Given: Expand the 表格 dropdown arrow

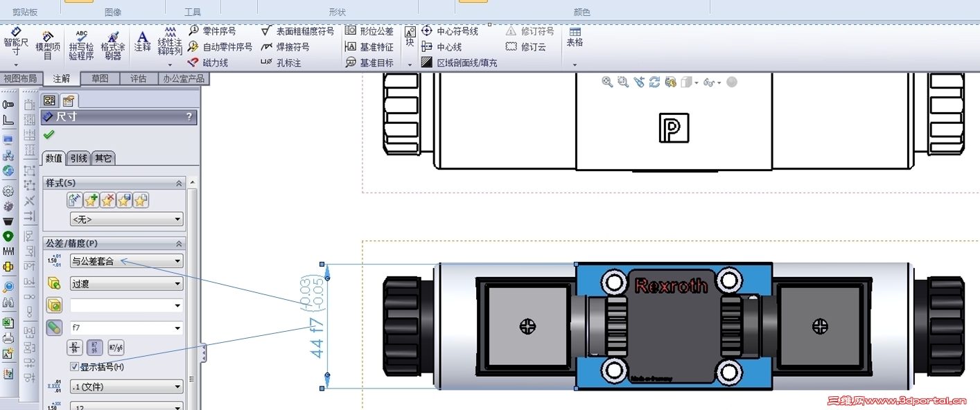Looking at the screenshot, I should (575, 64).
